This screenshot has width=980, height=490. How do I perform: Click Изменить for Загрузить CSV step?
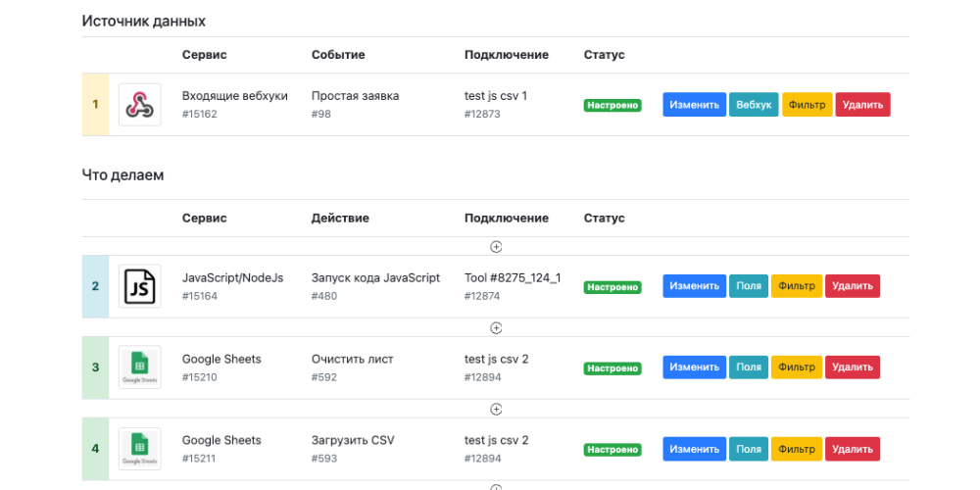click(x=695, y=449)
